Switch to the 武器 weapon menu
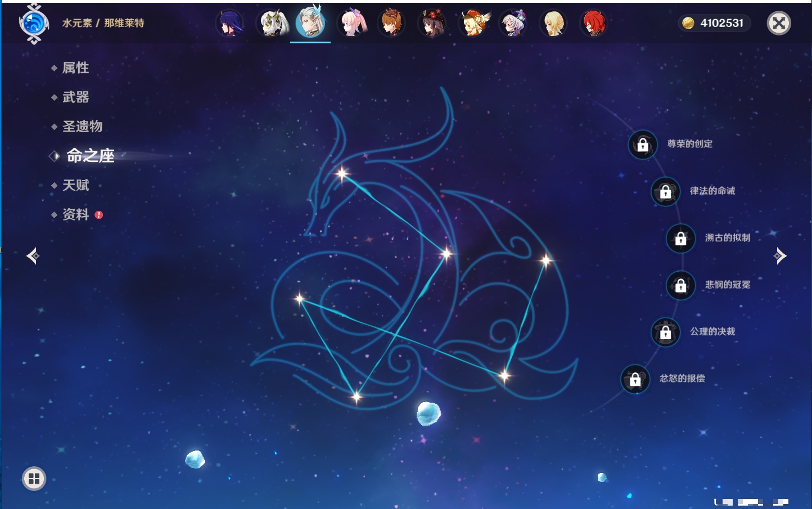 pos(75,97)
